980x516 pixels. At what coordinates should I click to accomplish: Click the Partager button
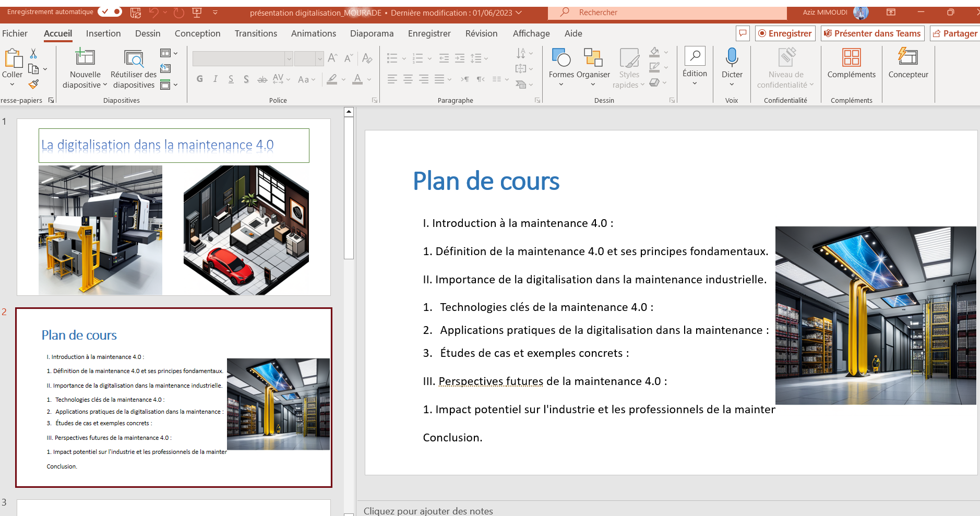point(955,33)
